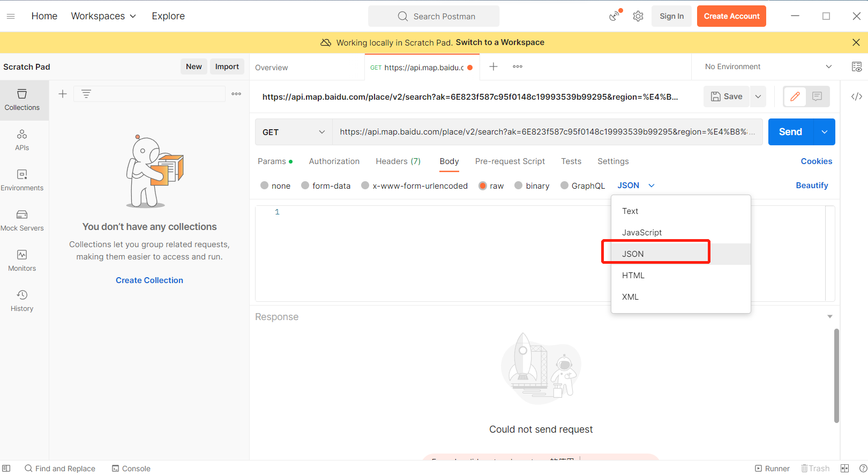The image size is (868, 475).
Task: Toggle the sidebar from the status bar
Action: pos(6,468)
